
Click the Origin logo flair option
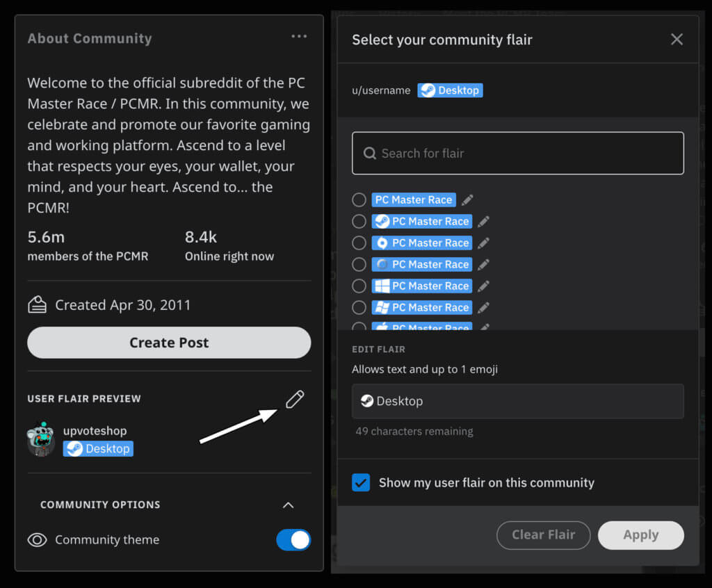383,243
